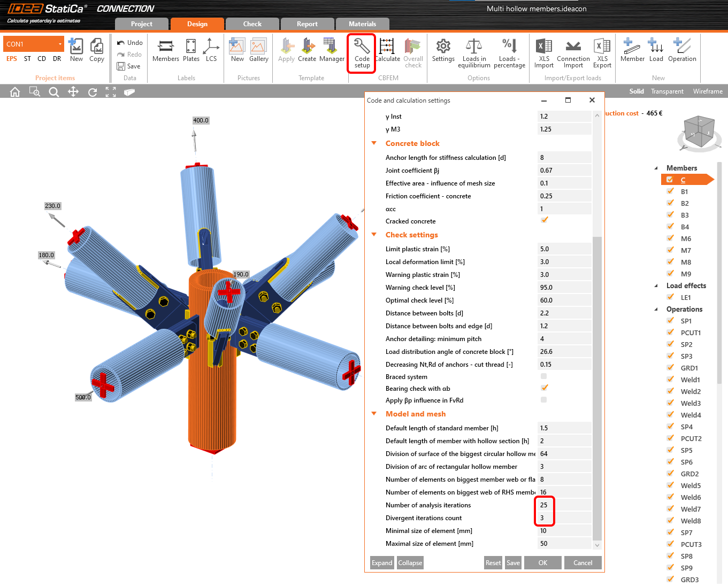Toggle the Cracked concrete checkbox
The width and height of the screenshot is (728, 587).
[x=544, y=220]
